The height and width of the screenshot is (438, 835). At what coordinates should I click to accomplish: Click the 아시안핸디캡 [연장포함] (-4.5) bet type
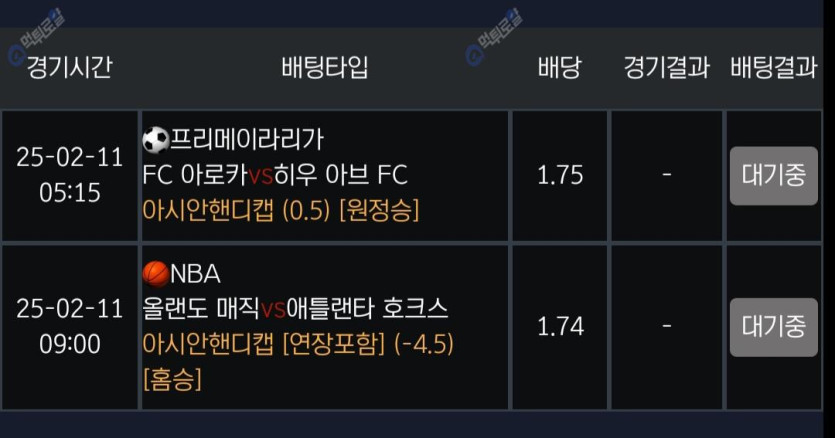pyautogui.click(x=298, y=344)
